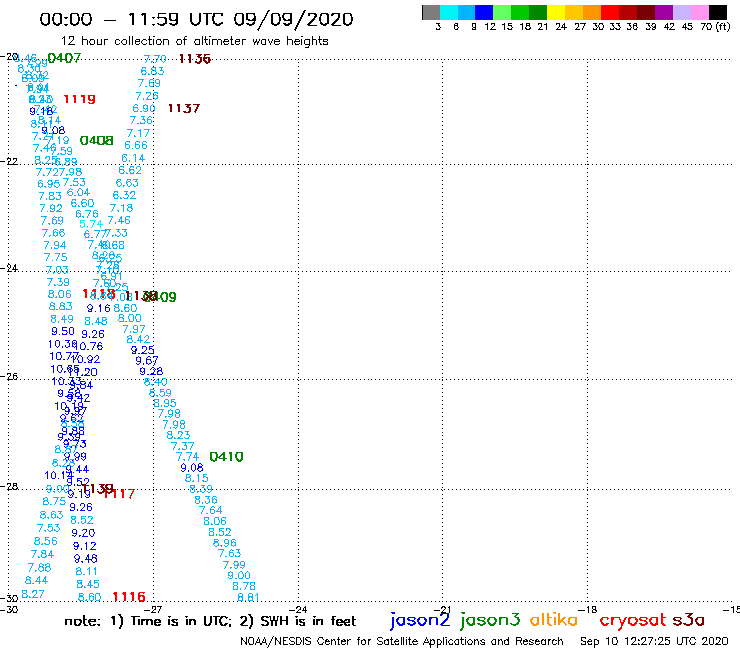This screenshot has width=740, height=650.
Task: Click the wave height value 8.27
Action: [x=33, y=594]
